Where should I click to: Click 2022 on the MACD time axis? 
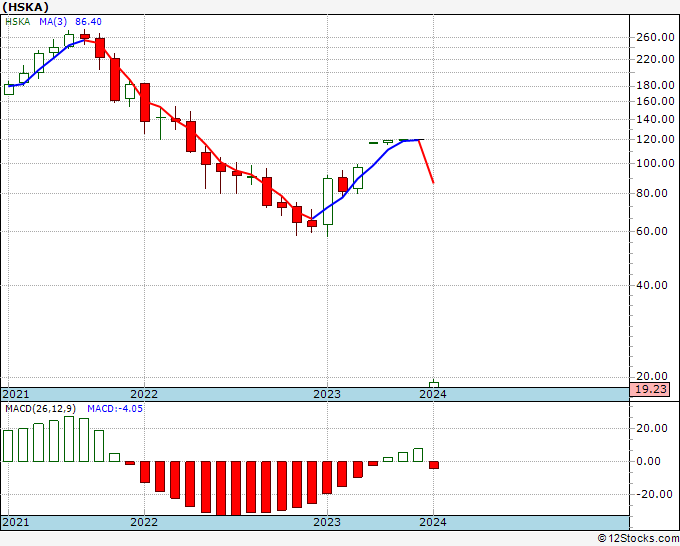(144, 522)
